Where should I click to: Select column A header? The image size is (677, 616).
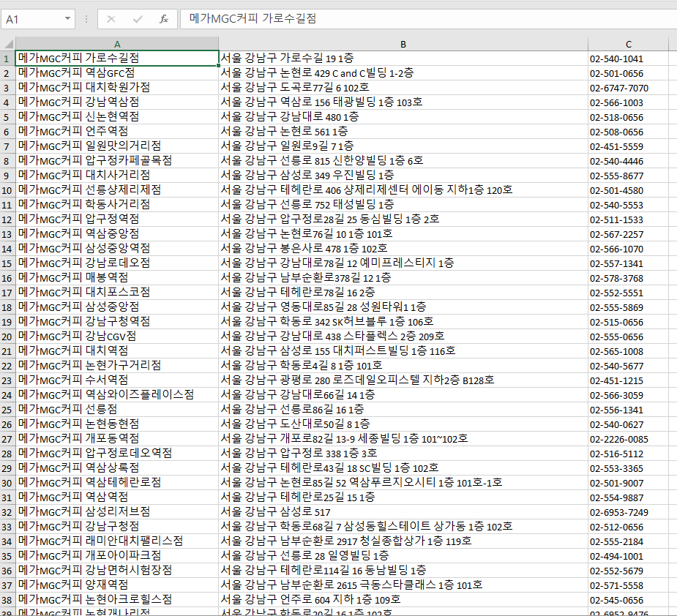[x=117, y=44]
